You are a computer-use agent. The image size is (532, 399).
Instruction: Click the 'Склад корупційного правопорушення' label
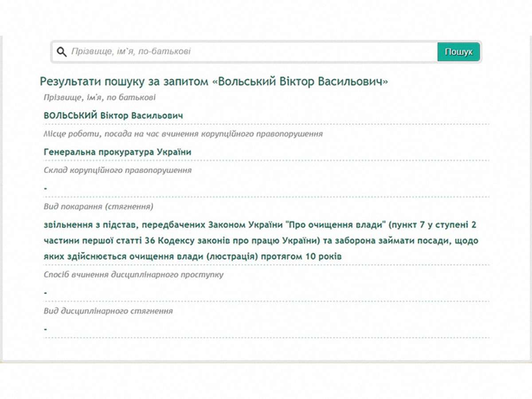pos(118,170)
